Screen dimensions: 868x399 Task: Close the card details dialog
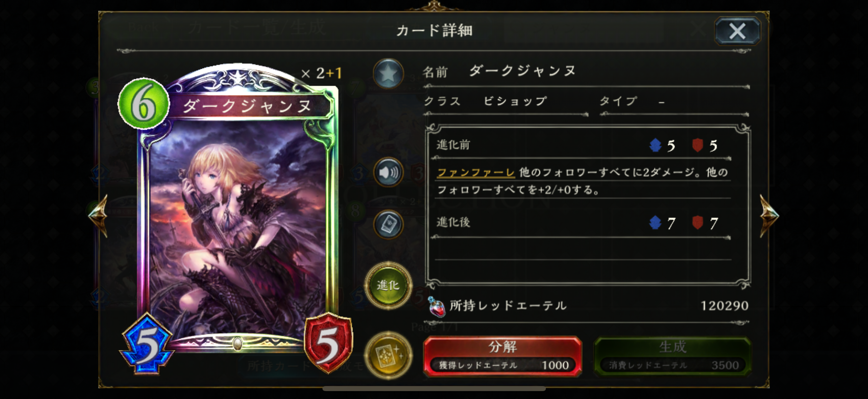coord(737,31)
